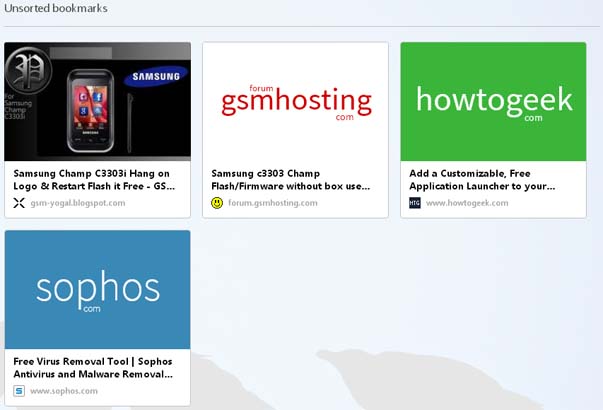This screenshot has width=603, height=410.
Task: Open the green howtogeek.com thumbnail
Action: 493,102
